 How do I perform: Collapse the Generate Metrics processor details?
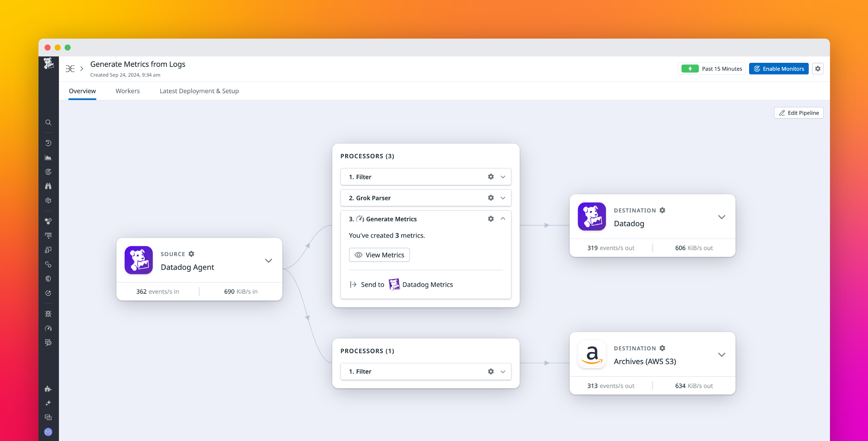click(503, 218)
